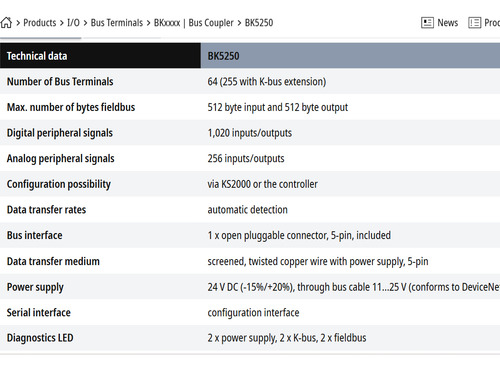Go to I/O breadcrumb link
Image resolution: width=500 pixels, height=371 pixels.
73,23
